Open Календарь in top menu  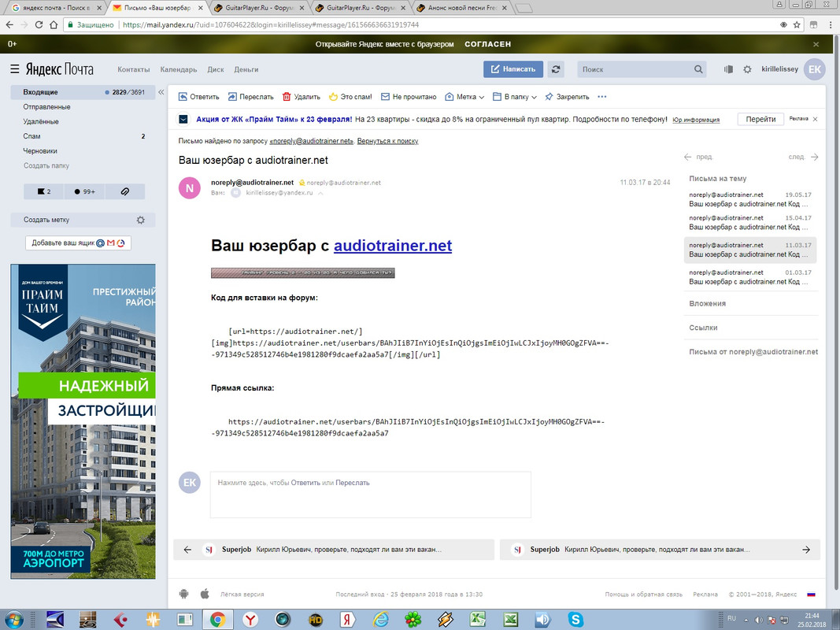[179, 69]
